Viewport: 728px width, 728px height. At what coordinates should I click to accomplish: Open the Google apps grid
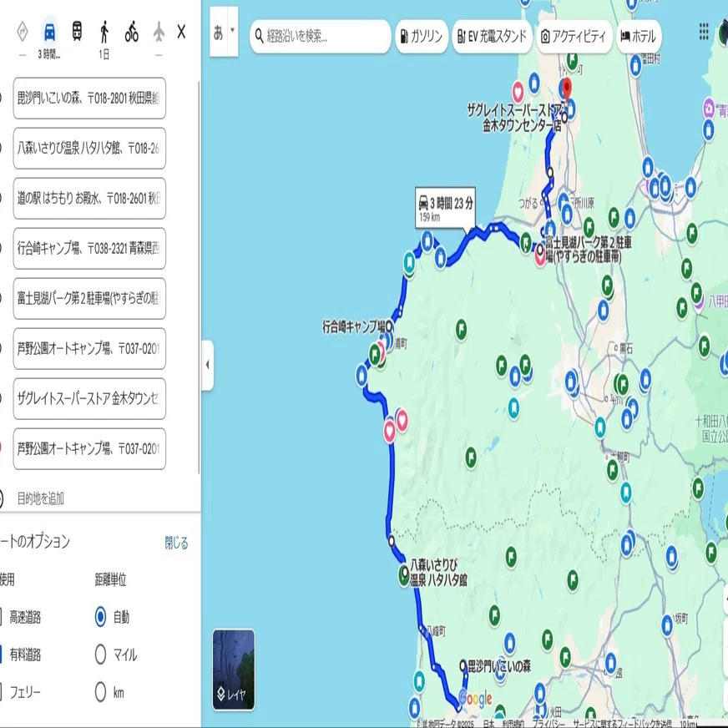704,32
